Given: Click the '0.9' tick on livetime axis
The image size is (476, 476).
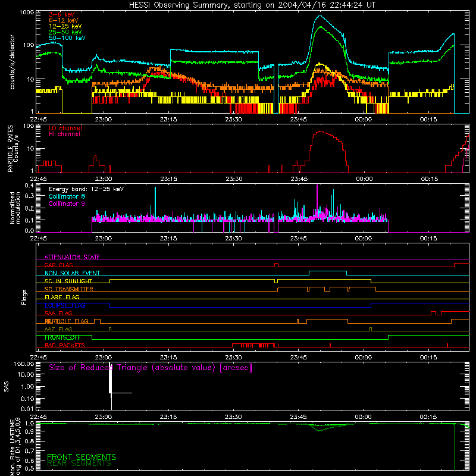Looking at the screenshot, I should 29,431.
